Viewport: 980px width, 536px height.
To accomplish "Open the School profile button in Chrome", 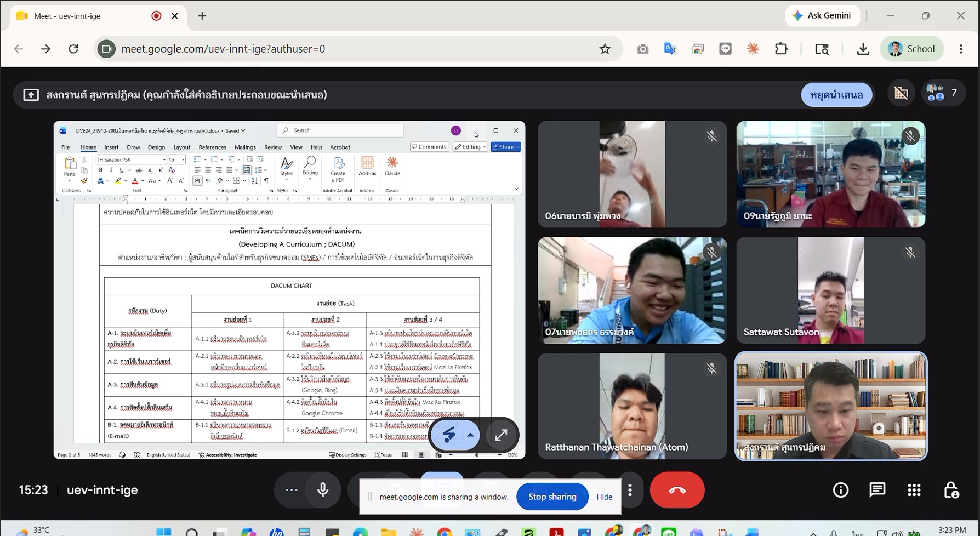I will tap(912, 49).
